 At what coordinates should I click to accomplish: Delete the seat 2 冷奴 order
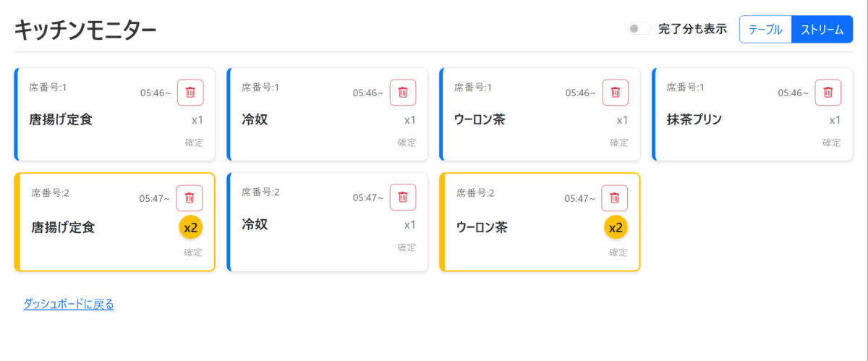403,198
